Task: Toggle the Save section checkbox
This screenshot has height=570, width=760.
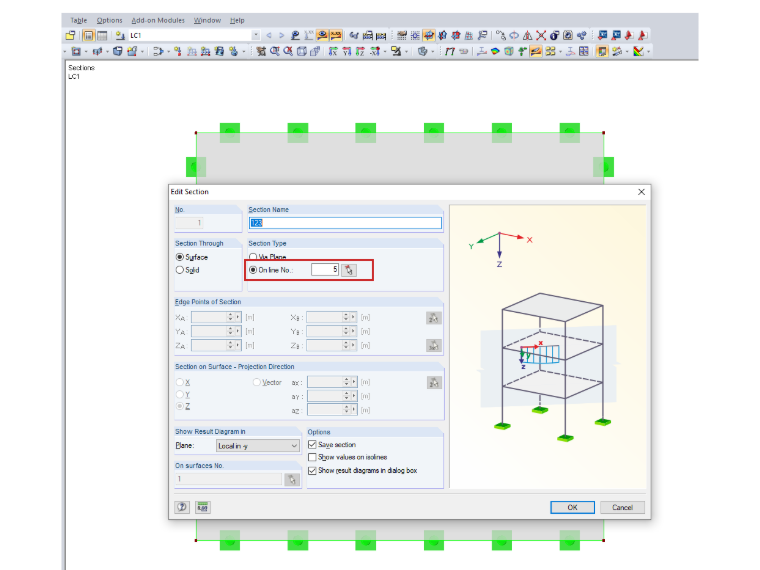Action: pyautogui.click(x=312, y=444)
